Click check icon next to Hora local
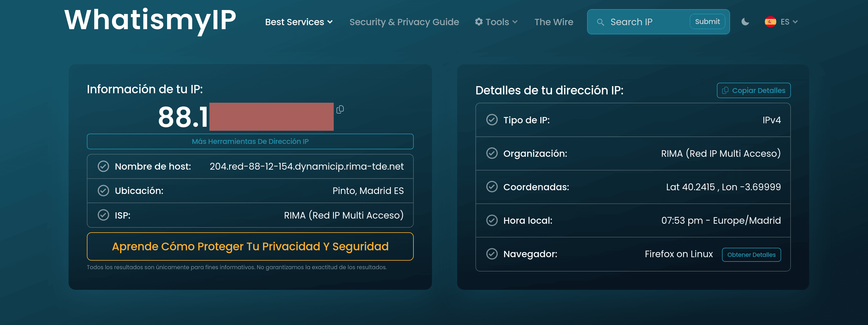The image size is (868, 325). 492,220
